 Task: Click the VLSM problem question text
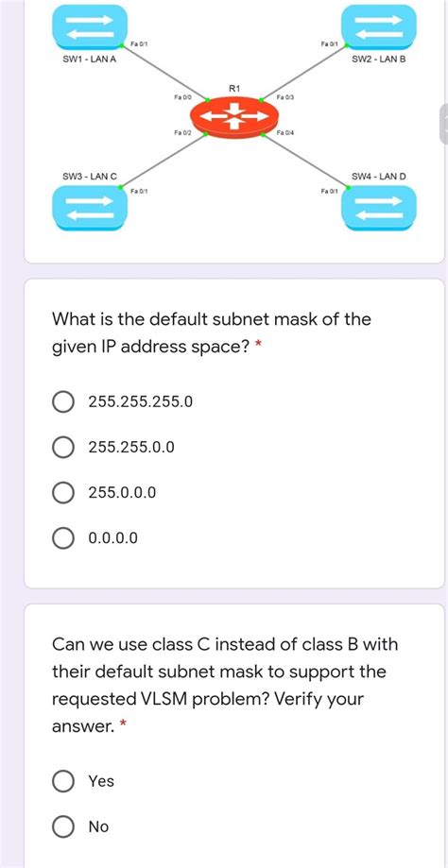pyautogui.click(x=225, y=686)
